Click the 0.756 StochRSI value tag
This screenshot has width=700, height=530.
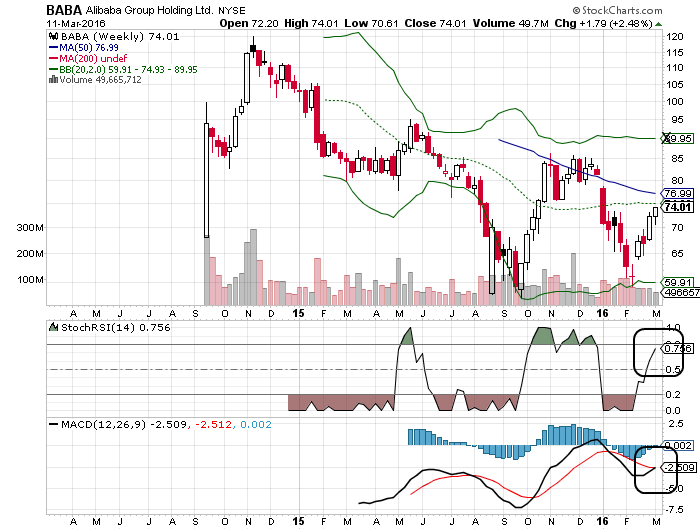678,348
